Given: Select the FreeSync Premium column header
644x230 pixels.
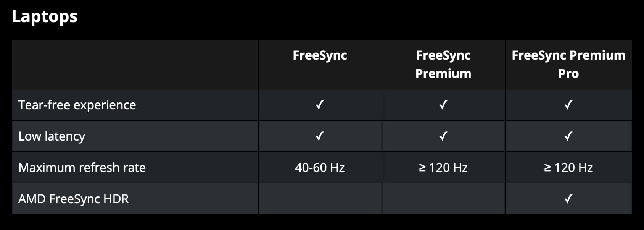Looking at the screenshot, I should (443, 64).
